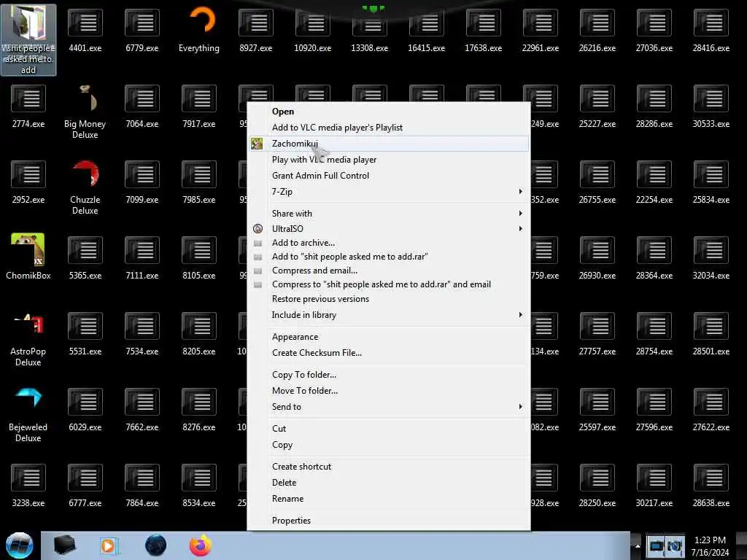Select the ChomikBox desktop icon
This screenshot has height=560, width=747.
(28, 256)
